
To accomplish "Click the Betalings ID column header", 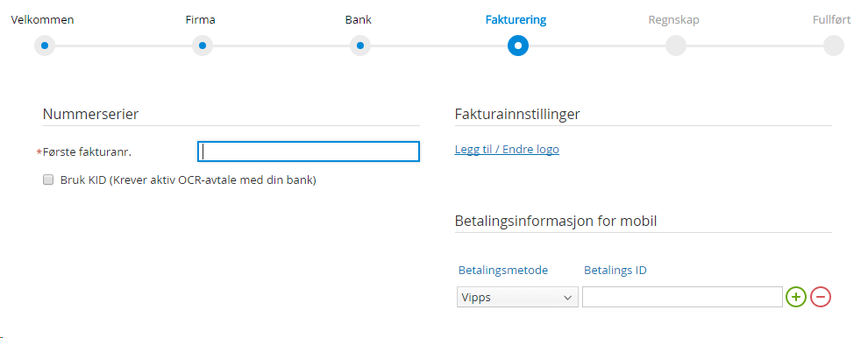I will [x=615, y=270].
